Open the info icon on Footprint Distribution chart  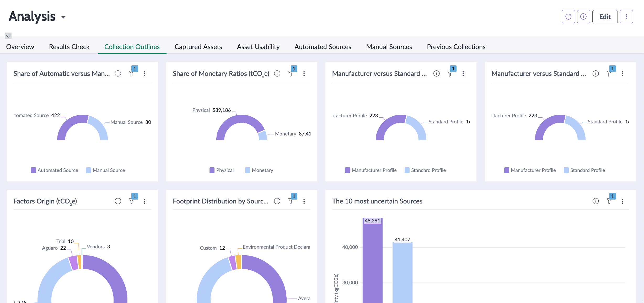pos(277,201)
